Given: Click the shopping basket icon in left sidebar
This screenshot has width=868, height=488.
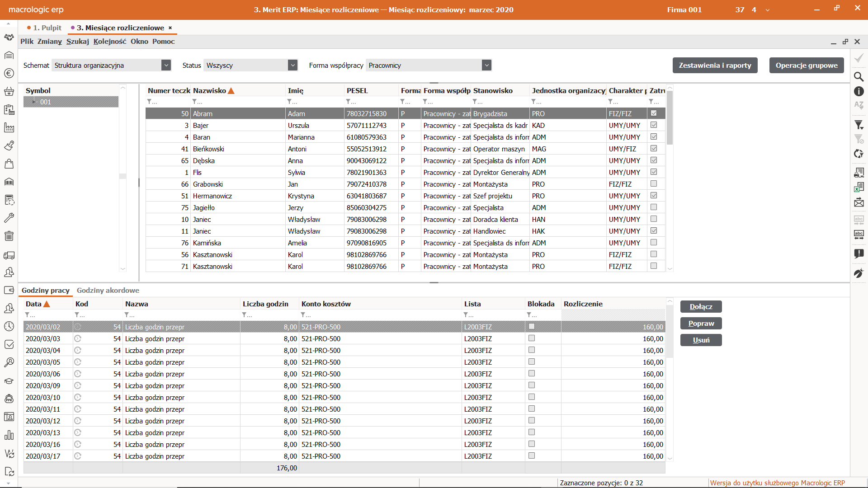Looking at the screenshot, I should 9,91.
